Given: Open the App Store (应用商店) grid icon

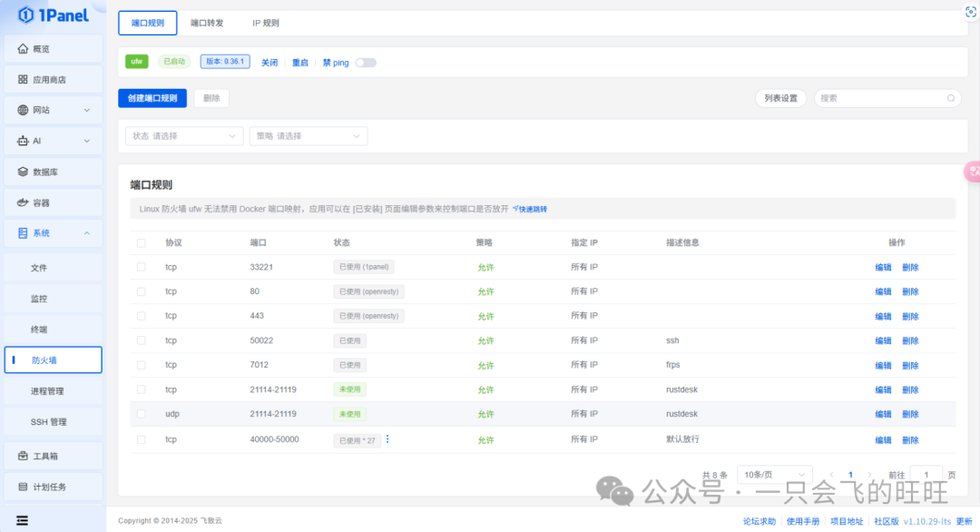Looking at the screenshot, I should point(23,80).
